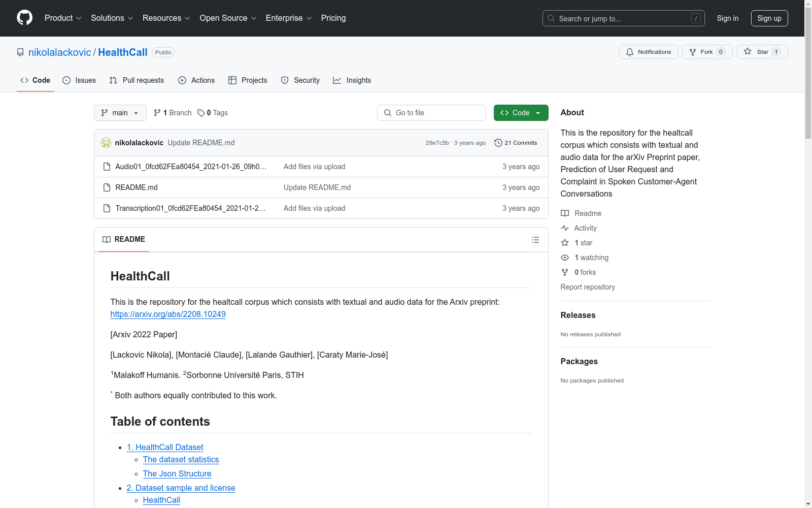This screenshot has height=508, width=812.
Task: View the 1 star stargazers link
Action: (x=577, y=243)
